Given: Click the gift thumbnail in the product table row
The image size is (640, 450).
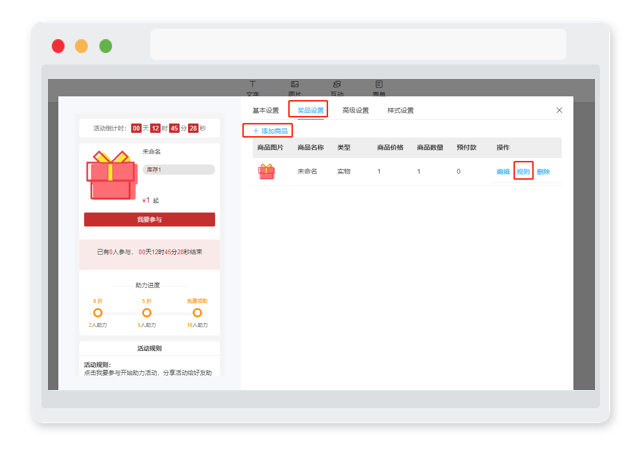Looking at the screenshot, I should (266, 172).
